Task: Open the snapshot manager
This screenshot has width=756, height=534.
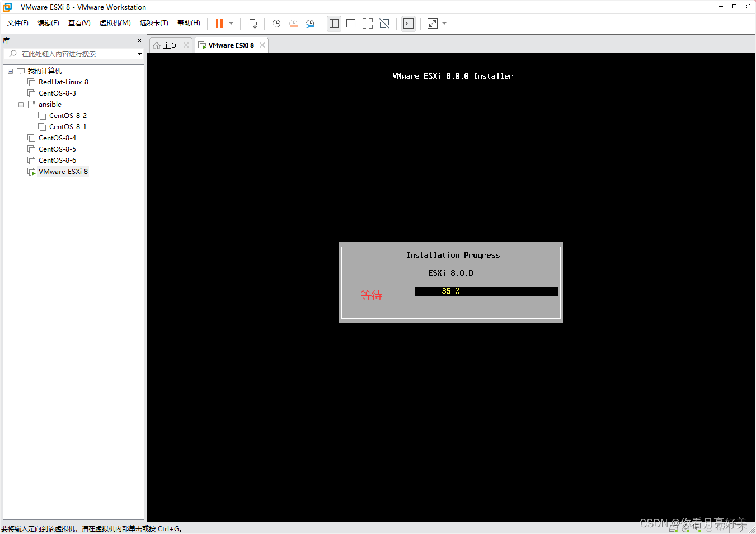Action: 310,23
